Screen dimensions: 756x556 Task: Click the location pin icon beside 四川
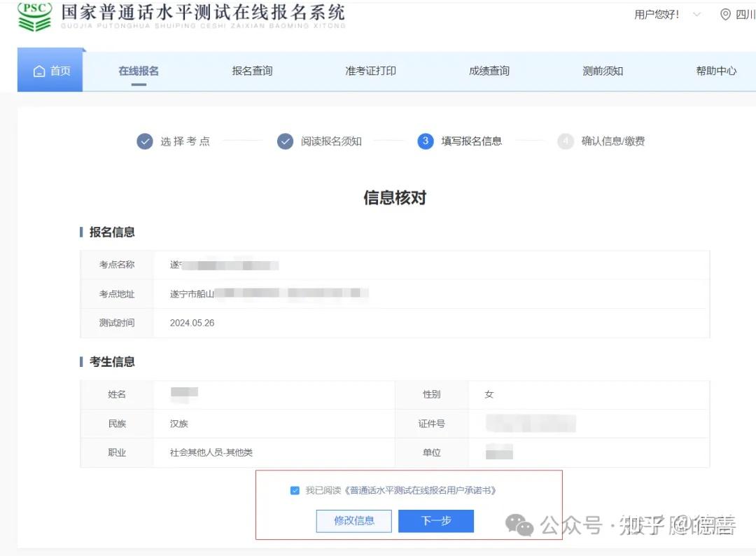coord(724,14)
